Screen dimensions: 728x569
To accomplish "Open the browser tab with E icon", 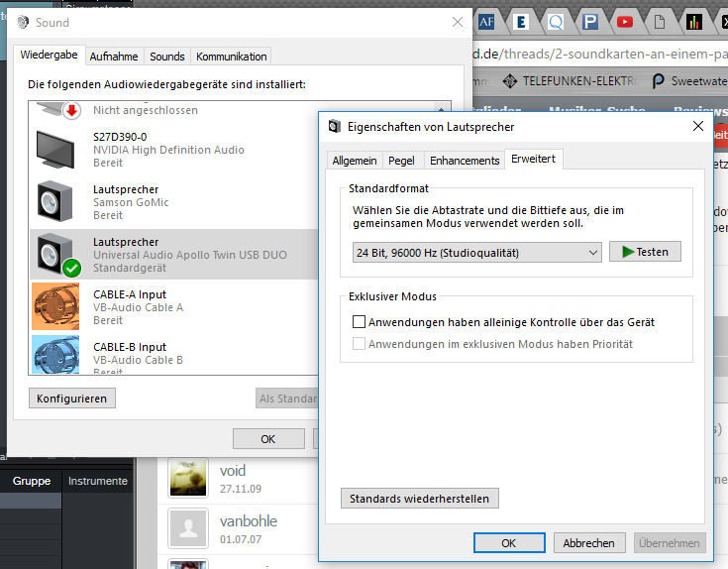I will (x=521, y=22).
